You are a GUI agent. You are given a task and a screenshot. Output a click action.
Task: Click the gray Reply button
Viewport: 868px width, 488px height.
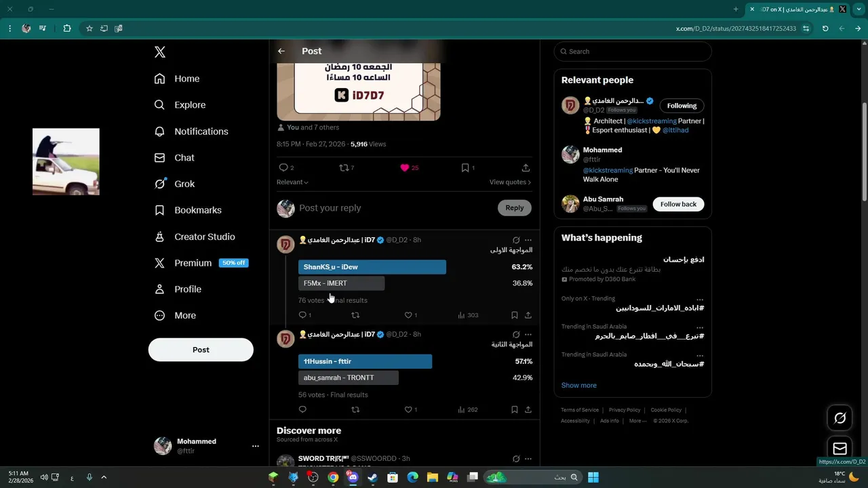515,208
